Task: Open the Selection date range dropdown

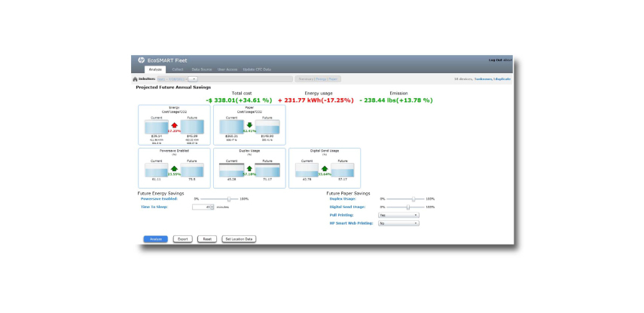Action: (x=194, y=78)
